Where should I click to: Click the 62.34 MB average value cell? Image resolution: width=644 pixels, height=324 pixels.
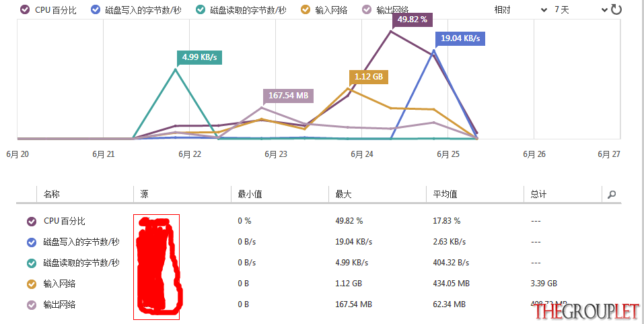click(450, 304)
